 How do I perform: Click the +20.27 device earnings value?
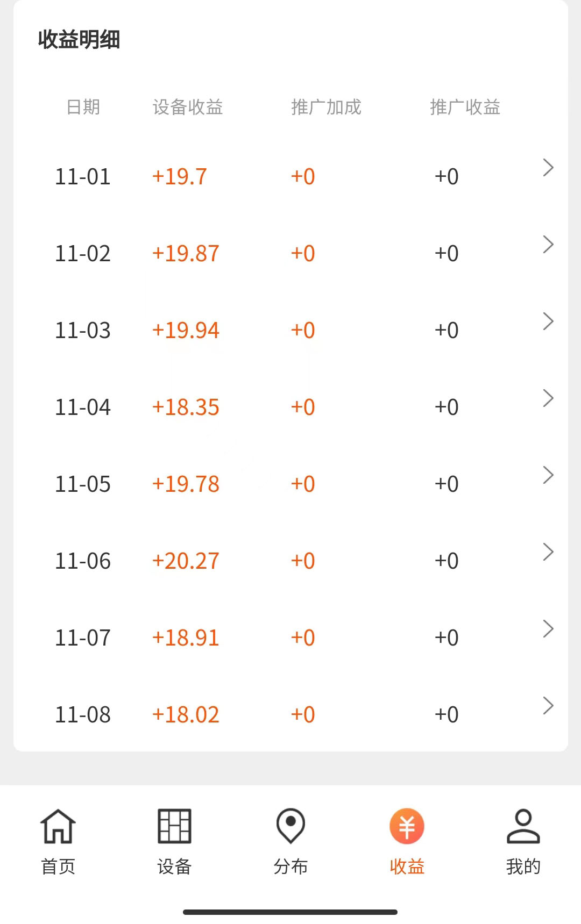coord(186,561)
